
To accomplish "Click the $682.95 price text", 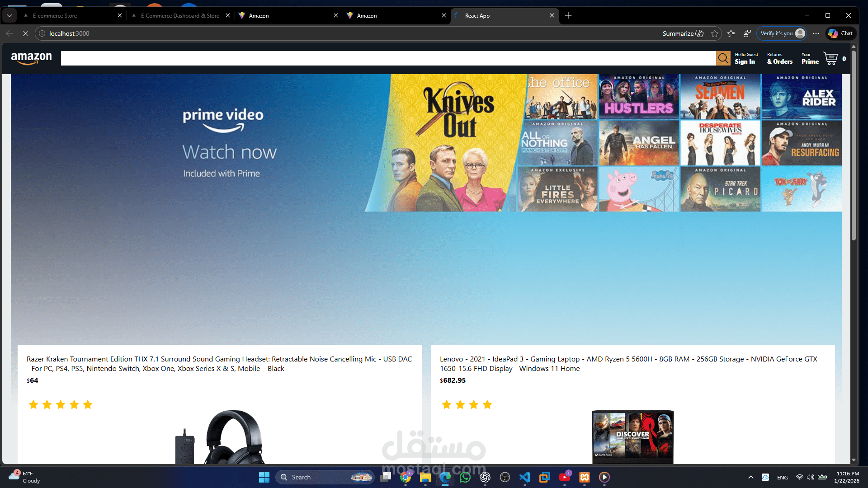I will click(453, 380).
